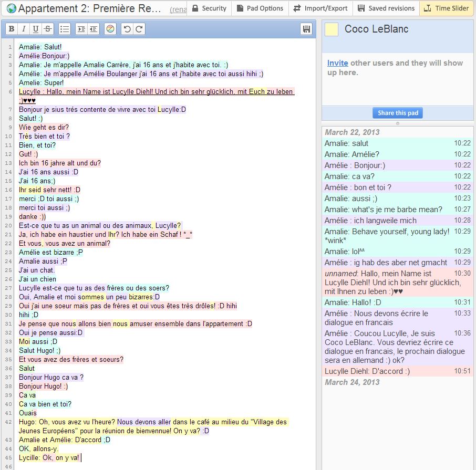This screenshot has width=476, height=470.
Task: Save a revision with the disk icon
Action: click(x=306, y=29)
